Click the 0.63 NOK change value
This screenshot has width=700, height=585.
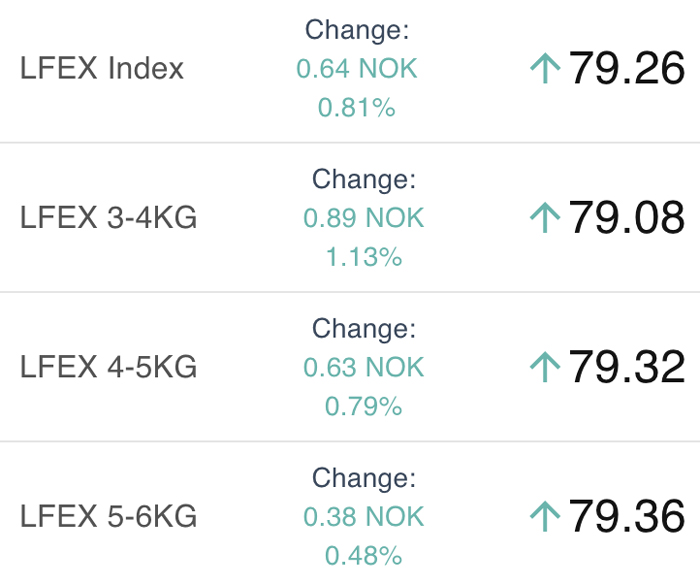[x=363, y=367]
